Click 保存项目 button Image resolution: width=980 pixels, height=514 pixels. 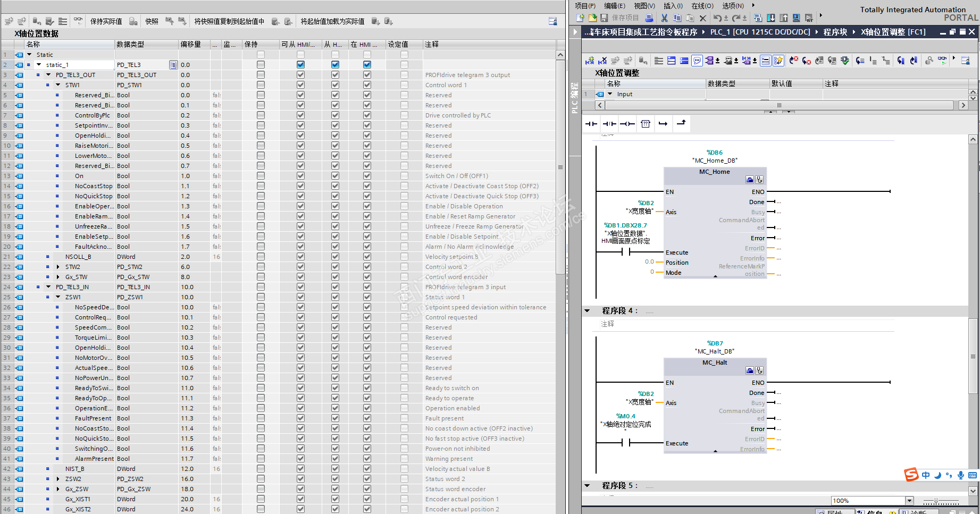click(x=619, y=18)
